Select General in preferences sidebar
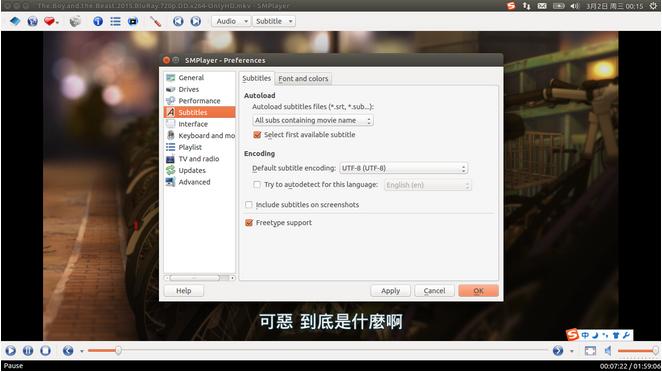The width and height of the screenshot is (662, 372). coord(199,78)
